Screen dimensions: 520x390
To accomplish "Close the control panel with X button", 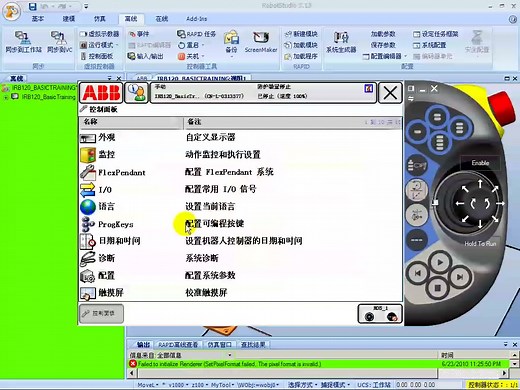I will click(390, 93).
